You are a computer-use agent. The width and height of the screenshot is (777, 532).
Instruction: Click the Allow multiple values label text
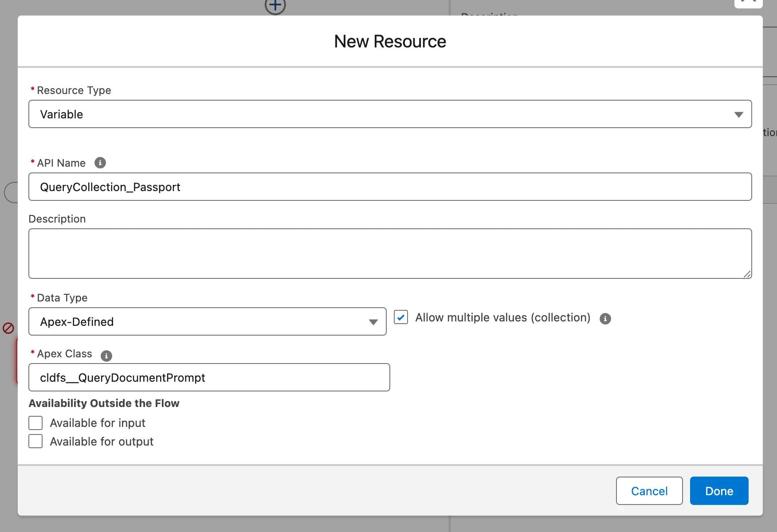point(502,318)
